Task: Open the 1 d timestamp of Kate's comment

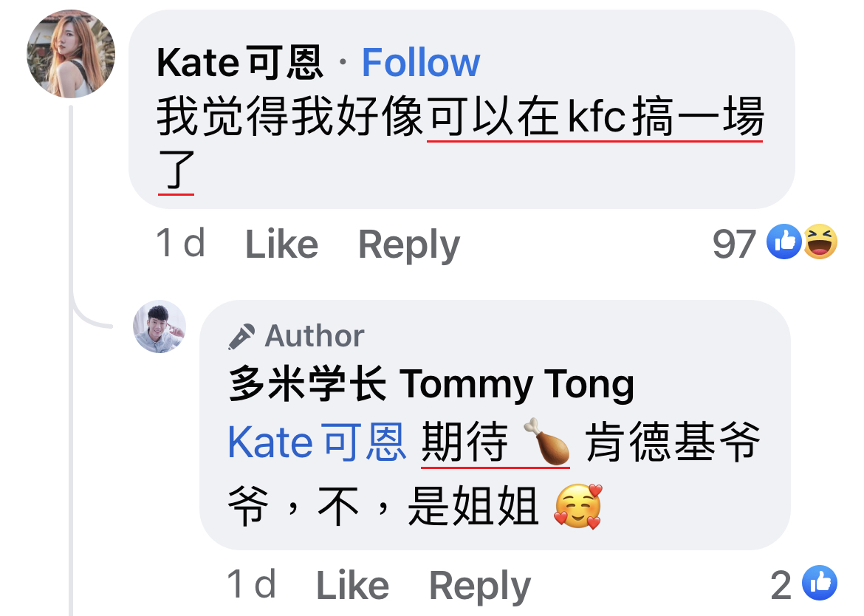Action: 181,243
